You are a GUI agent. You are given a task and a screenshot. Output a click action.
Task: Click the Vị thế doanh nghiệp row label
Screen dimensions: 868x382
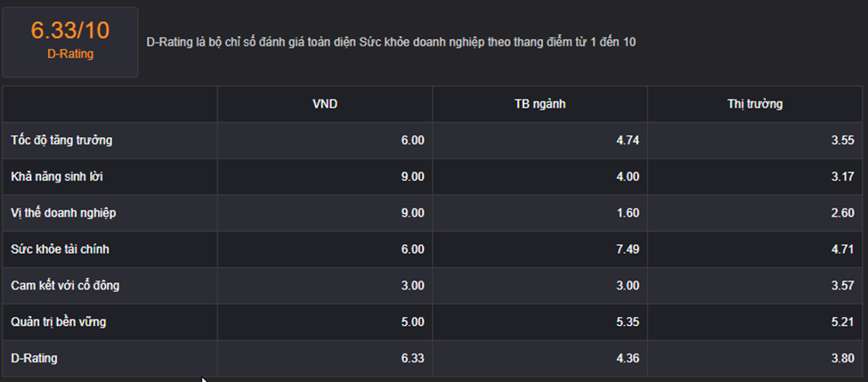64,213
